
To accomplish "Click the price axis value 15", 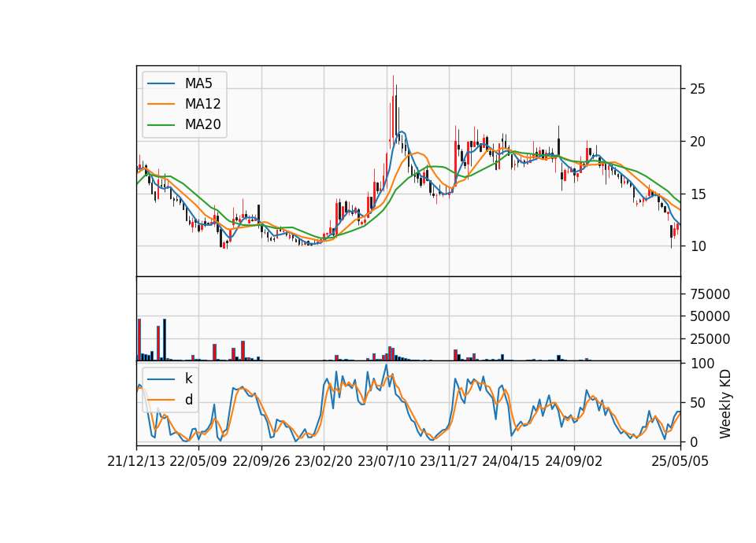I will tap(698, 194).
